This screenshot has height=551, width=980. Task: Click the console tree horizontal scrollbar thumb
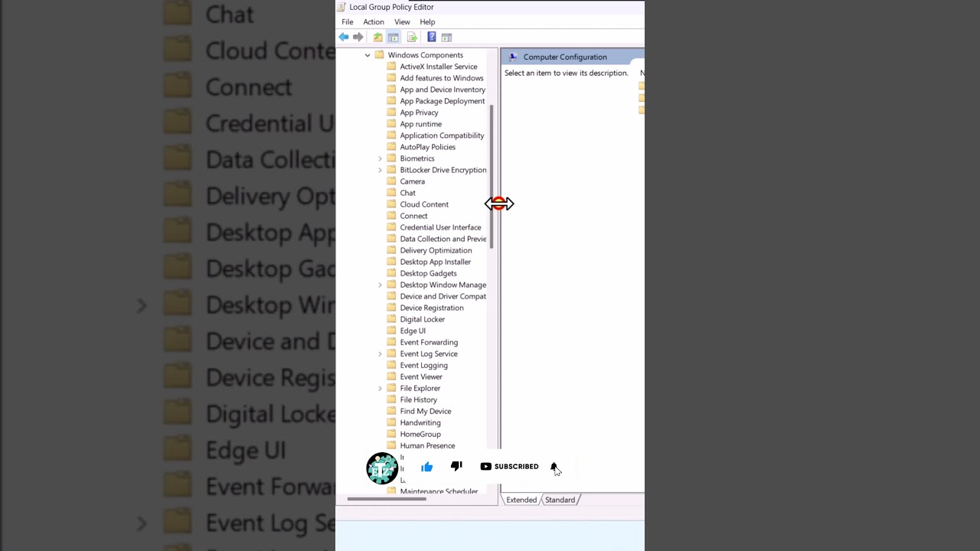387,499
